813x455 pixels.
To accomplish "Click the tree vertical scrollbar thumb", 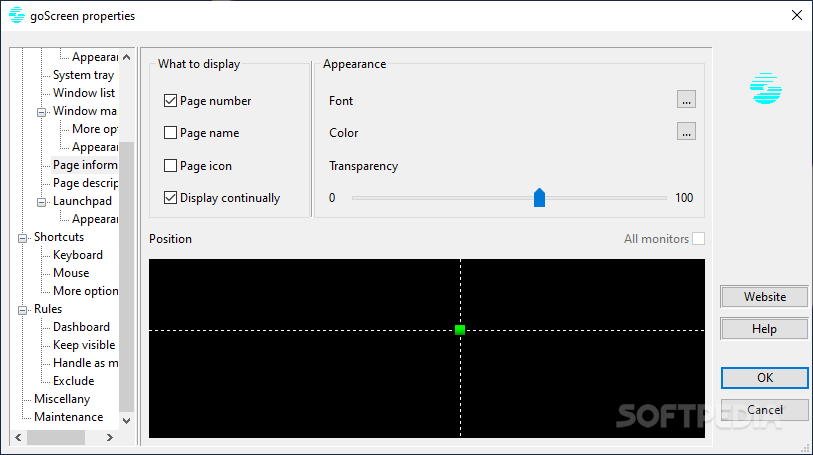I will click(x=127, y=277).
